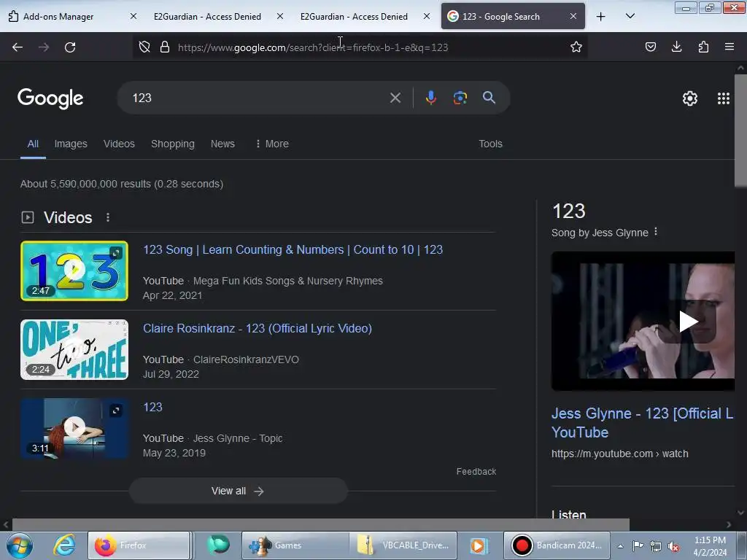
Task: Click the results count text
Action: (122, 184)
